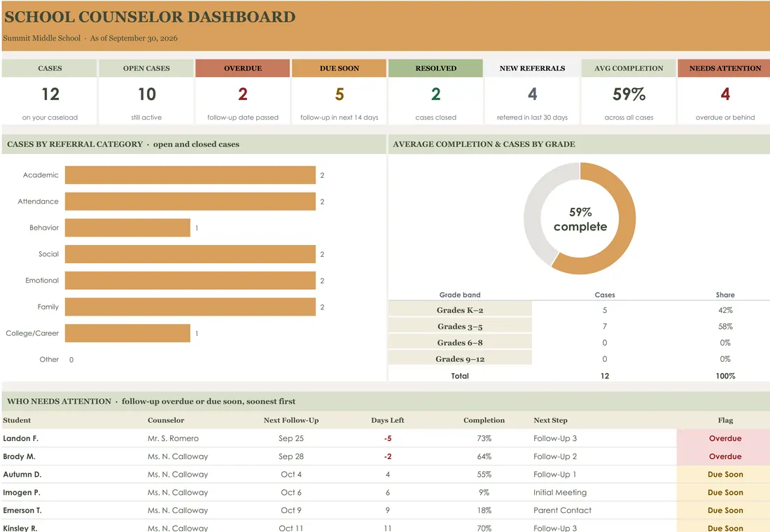Screen dimensions: 770x532
Task: Select the Other category label
Action: (49, 360)
